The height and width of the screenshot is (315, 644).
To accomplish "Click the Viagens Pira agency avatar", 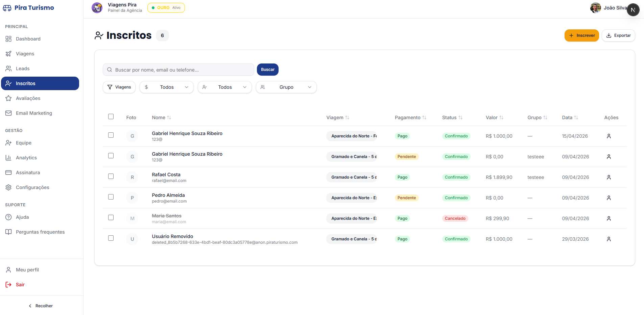I will (x=97, y=7).
